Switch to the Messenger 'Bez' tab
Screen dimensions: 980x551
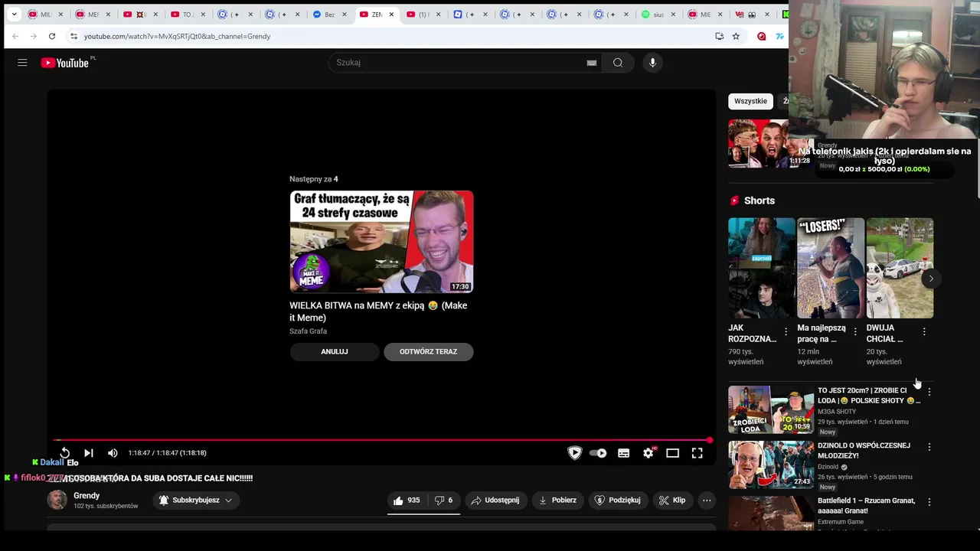click(x=329, y=15)
